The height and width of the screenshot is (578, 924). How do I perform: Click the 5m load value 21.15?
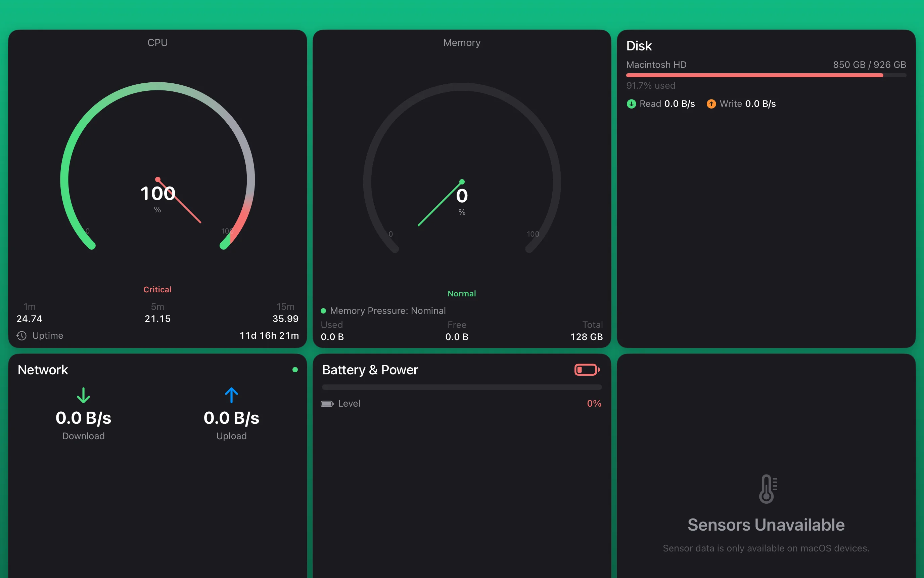157,319
